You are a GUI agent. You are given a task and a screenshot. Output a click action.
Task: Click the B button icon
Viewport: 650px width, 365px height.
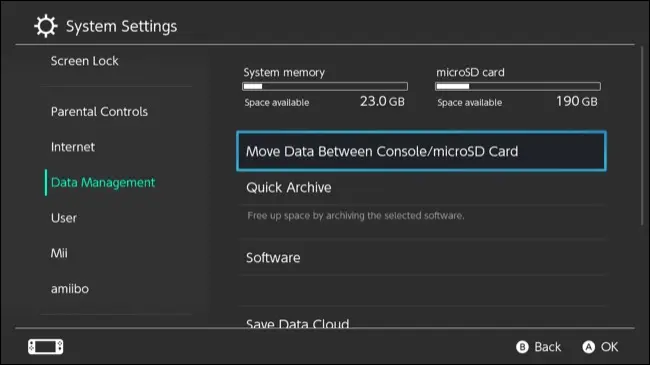point(522,347)
